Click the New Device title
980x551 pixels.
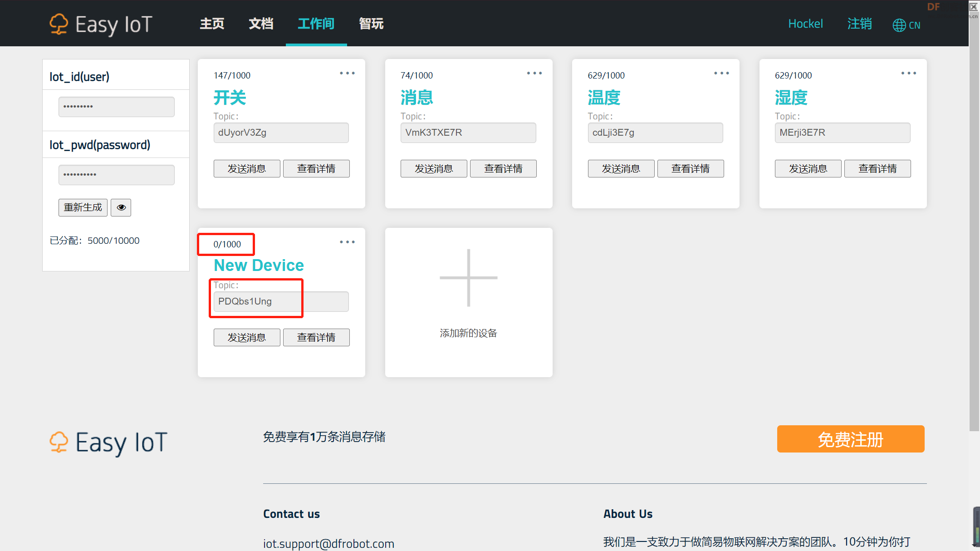click(x=259, y=265)
